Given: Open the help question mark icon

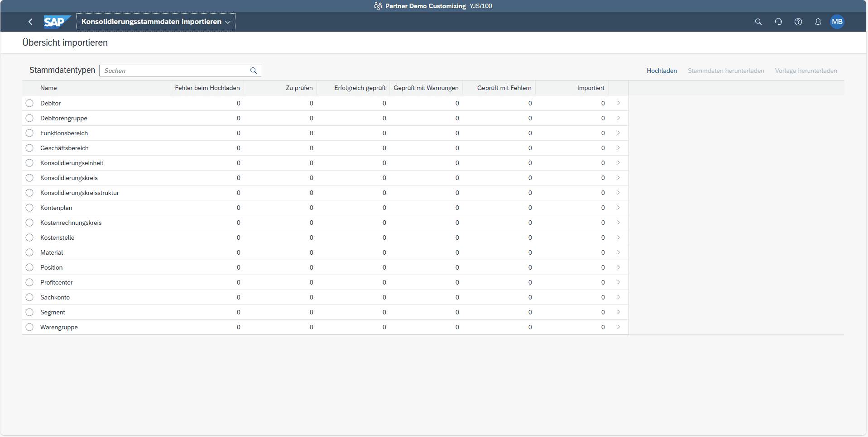Looking at the screenshot, I should 798,22.
